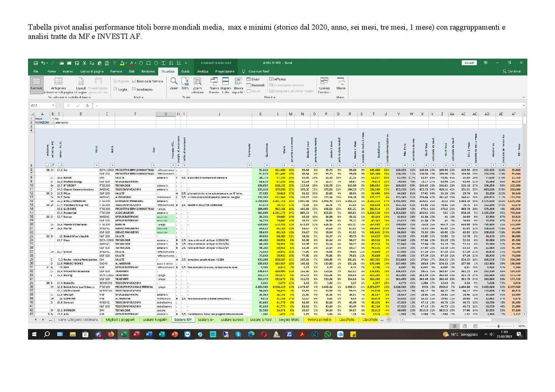The height and width of the screenshot is (392, 555).
Task: Click the Undo arrow icon
Action: pos(43,63)
